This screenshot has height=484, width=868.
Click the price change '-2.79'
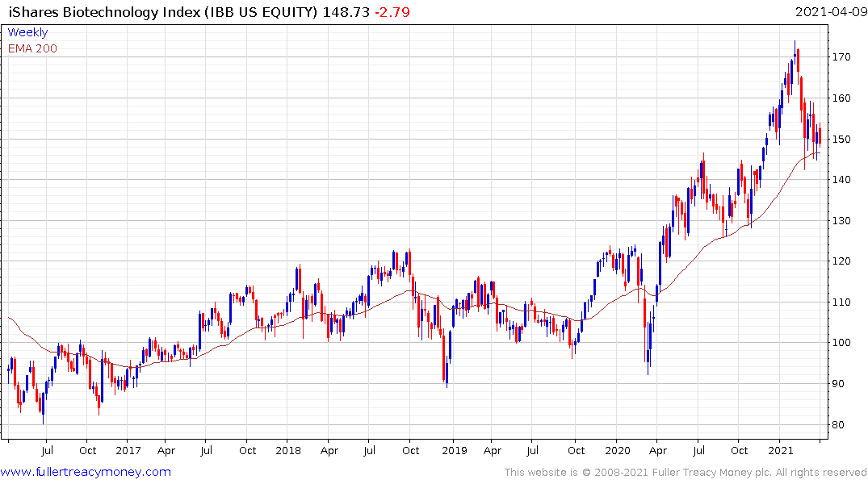pyautogui.click(x=392, y=12)
